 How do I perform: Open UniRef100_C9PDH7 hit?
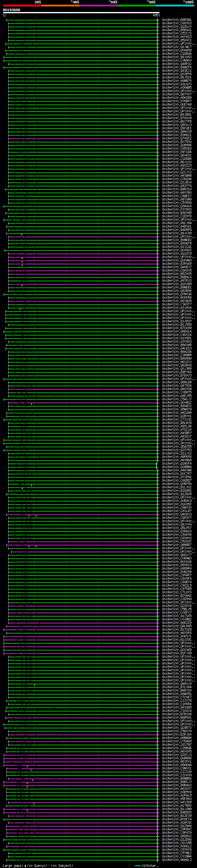[x=176, y=829]
